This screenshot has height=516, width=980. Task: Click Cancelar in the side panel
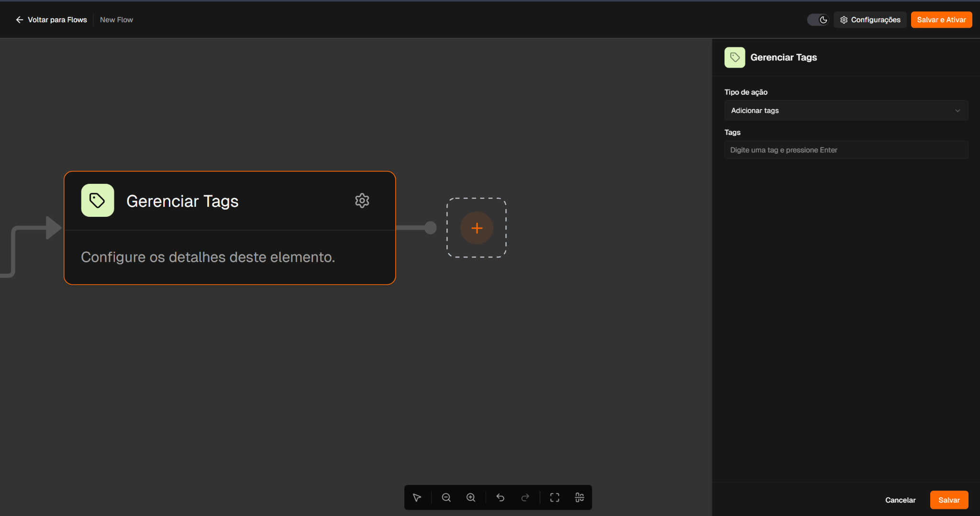(x=900, y=500)
